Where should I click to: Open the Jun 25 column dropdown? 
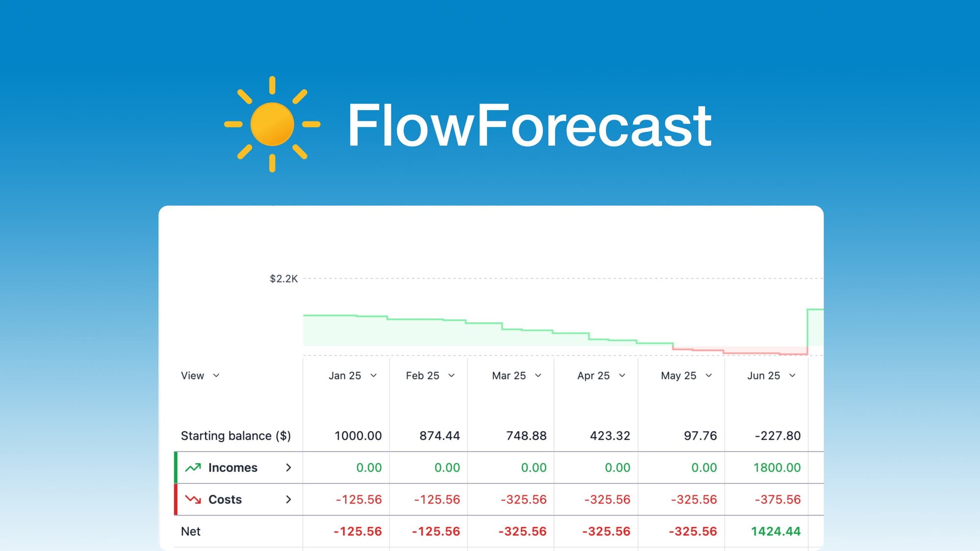(792, 376)
